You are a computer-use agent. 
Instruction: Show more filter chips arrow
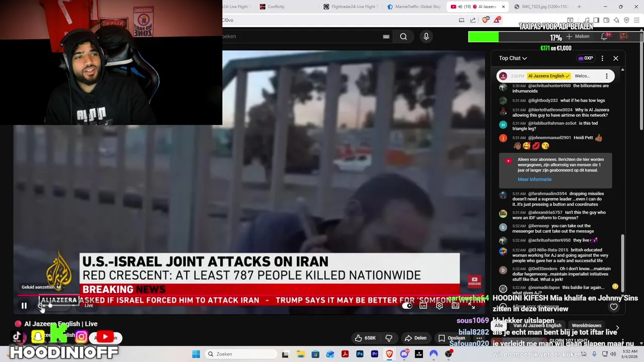point(618,327)
